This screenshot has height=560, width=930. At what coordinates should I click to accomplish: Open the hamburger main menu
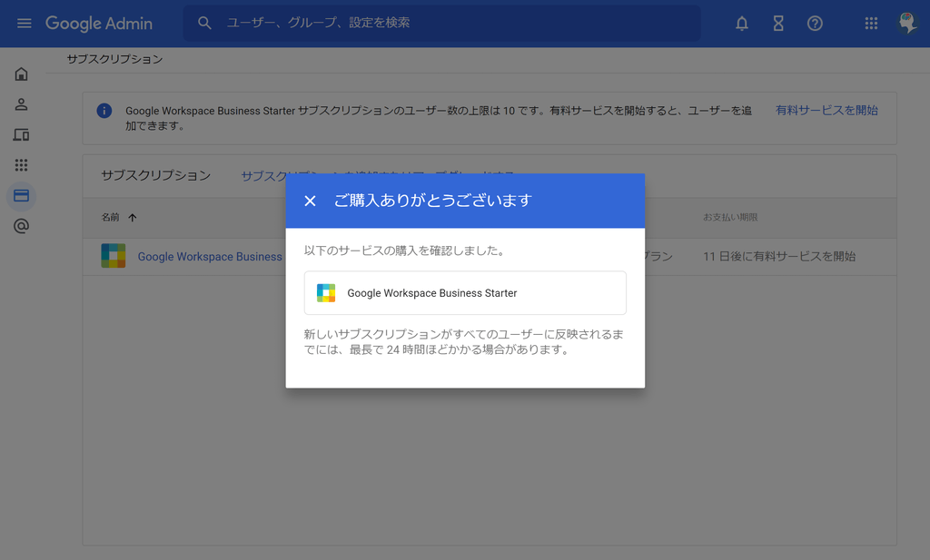coord(25,23)
